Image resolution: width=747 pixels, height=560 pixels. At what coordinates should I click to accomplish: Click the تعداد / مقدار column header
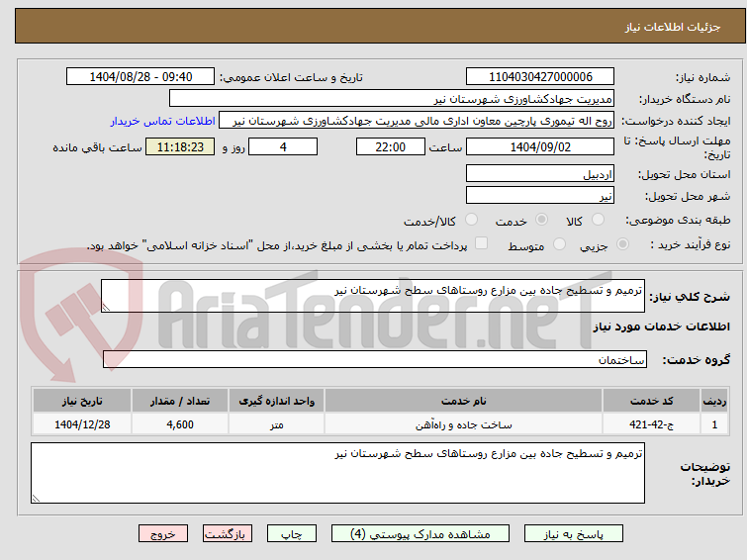coord(180,401)
